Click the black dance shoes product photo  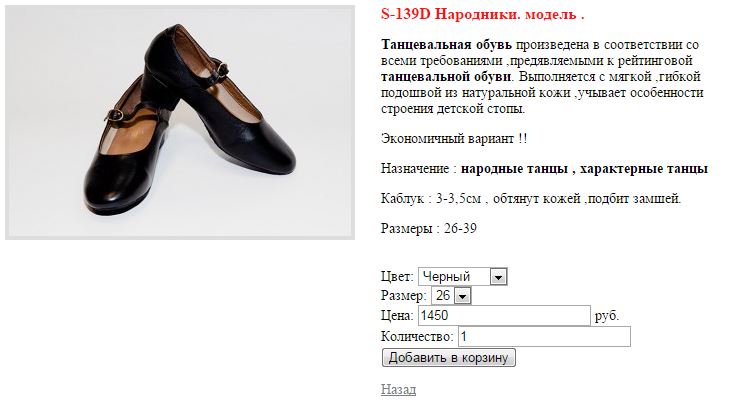click(x=180, y=123)
